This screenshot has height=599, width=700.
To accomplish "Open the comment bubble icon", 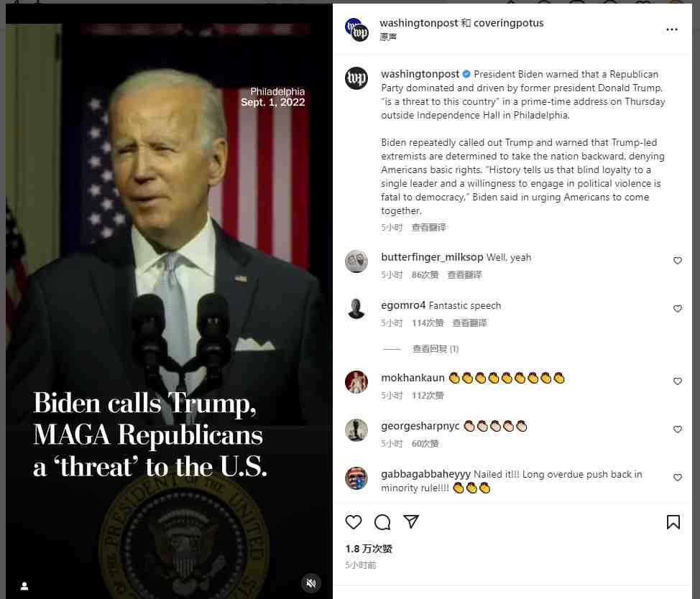I will (382, 522).
